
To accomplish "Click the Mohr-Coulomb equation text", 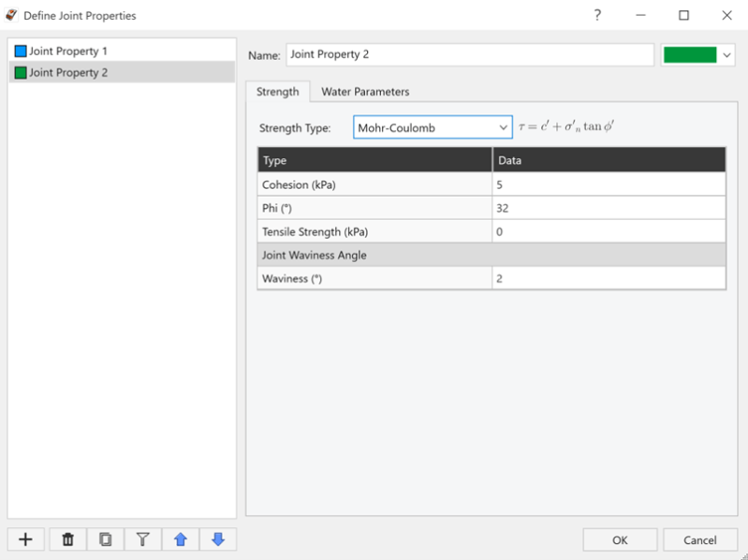I will [566, 126].
